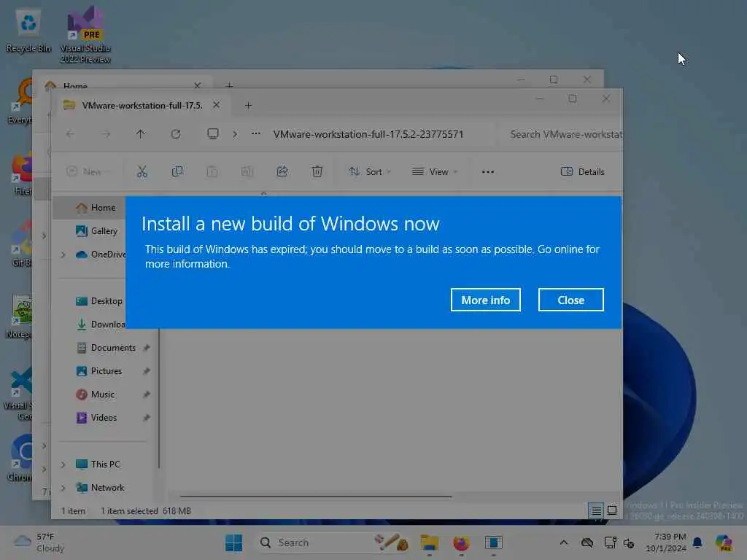The image size is (747, 560).
Task: Open Documents in the navigation pane
Action: [107, 348]
